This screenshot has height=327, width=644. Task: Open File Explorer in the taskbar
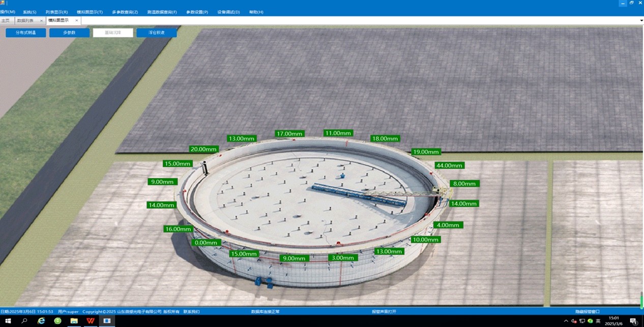click(x=74, y=321)
